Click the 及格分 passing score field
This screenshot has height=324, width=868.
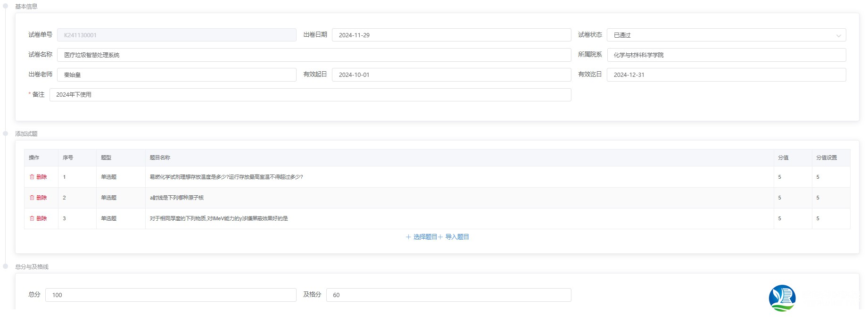(448, 295)
